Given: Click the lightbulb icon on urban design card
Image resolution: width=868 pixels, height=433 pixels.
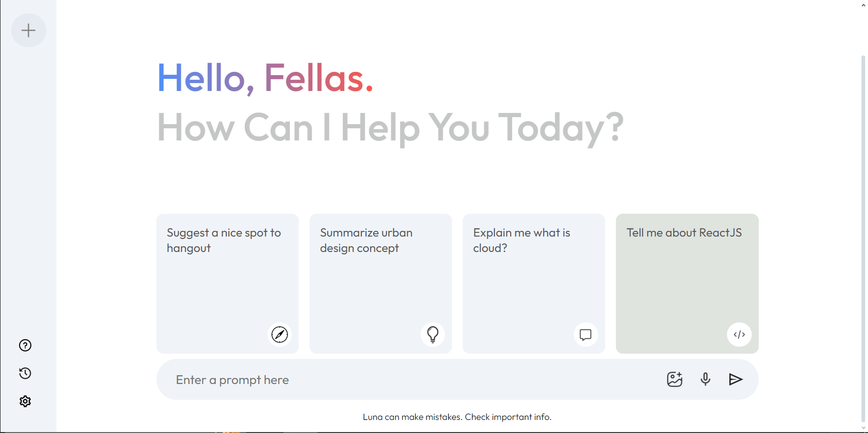Looking at the screenshot, I should (433, 335).
